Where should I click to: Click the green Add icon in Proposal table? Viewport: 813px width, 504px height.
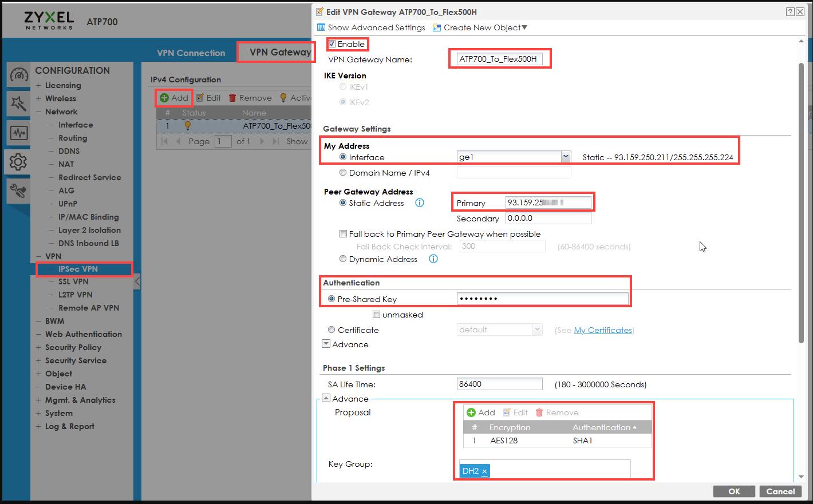[x=472, y=412]
